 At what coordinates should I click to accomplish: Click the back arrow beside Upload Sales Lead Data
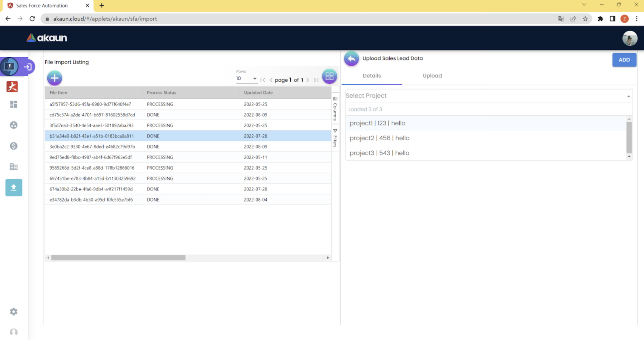351,58
